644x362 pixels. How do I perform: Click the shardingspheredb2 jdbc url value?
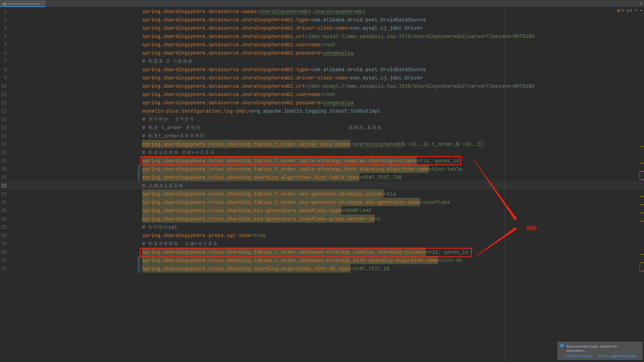(x=421, y=86)
